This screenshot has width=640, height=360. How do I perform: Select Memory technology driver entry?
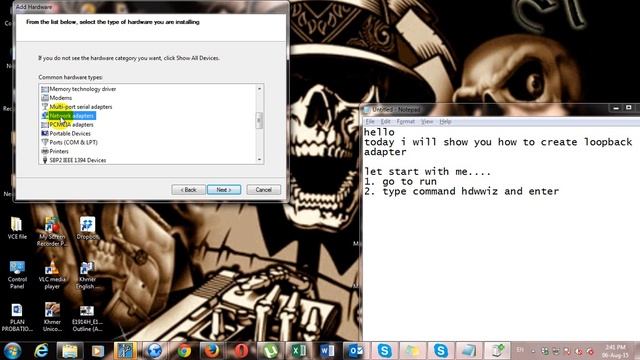click(79, 89)
